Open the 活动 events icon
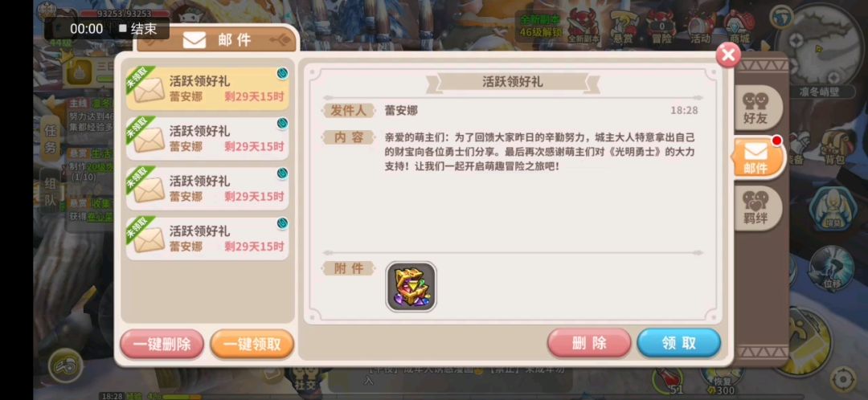868x400 pixels. pyautogui.click(x=700, y=27)
